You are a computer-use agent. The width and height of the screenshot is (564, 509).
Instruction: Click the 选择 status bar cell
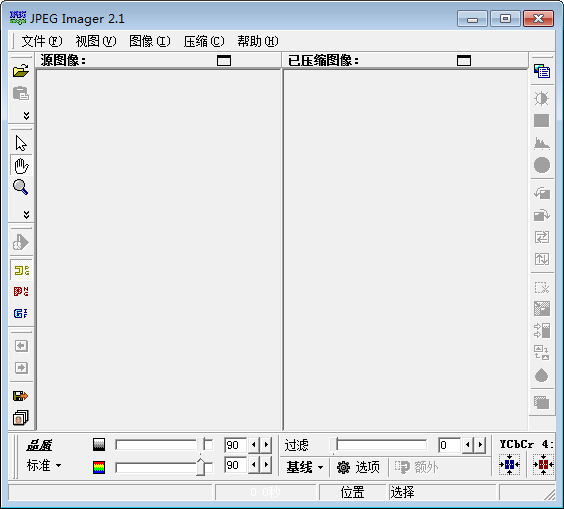(442, 492)
